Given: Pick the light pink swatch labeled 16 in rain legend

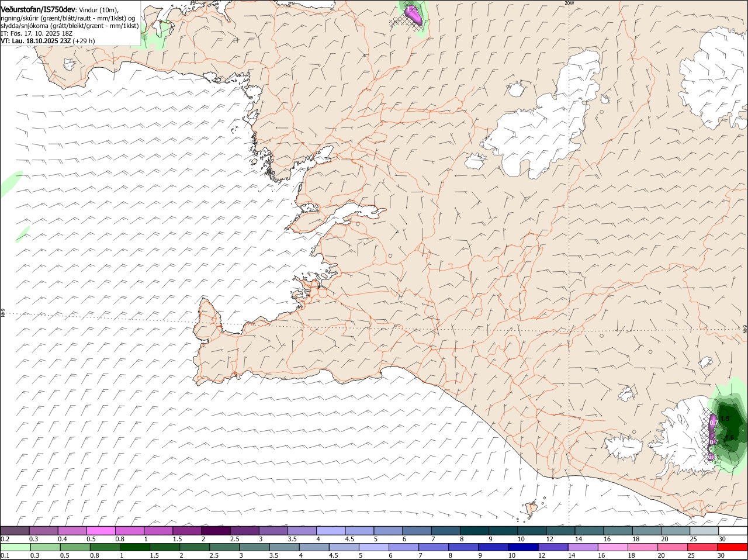Looking at the screenshot, I should 612,547.
